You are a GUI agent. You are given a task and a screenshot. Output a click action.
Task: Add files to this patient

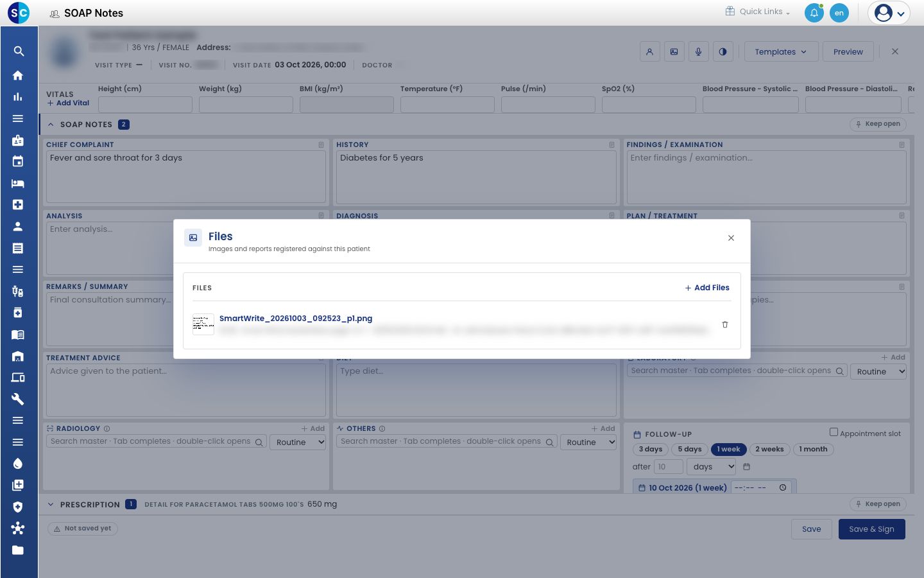[707, 288]
